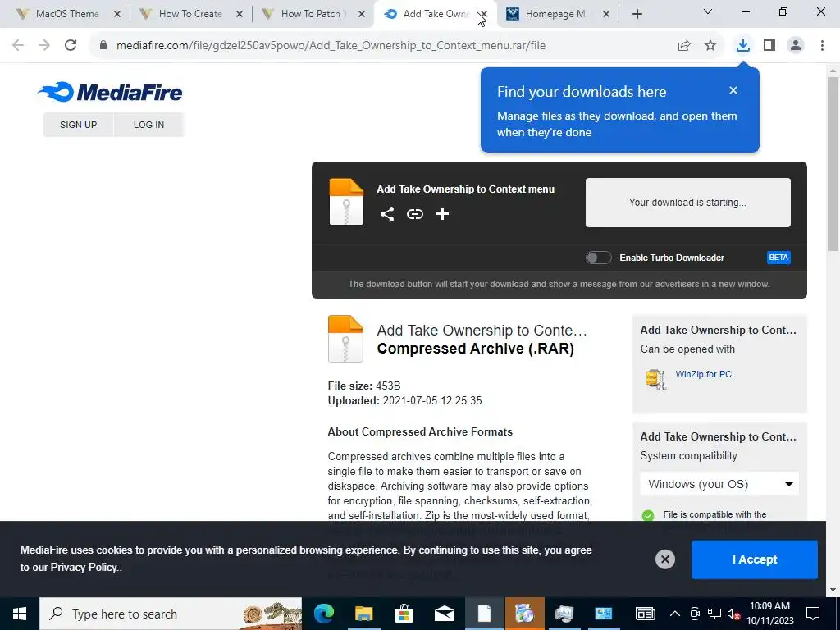The image size is (840, 630).
Task: Show hidden system tray icons
Action: (675, 614)
